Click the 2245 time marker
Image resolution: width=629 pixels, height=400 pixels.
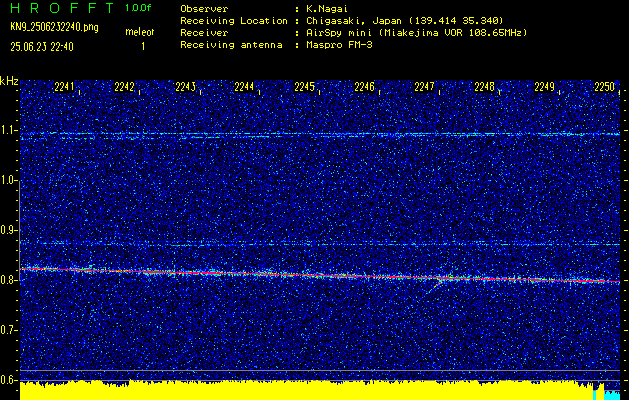tap(304, 87)
